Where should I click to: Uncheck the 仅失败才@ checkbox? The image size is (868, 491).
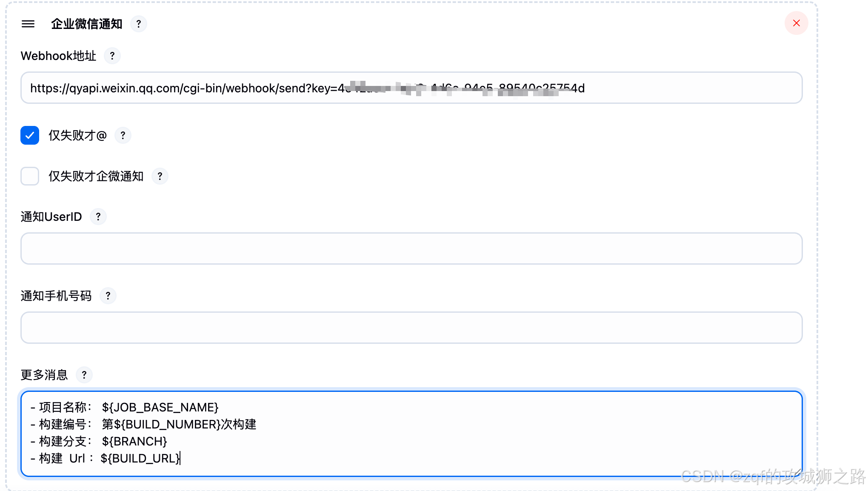click(30, 135)
